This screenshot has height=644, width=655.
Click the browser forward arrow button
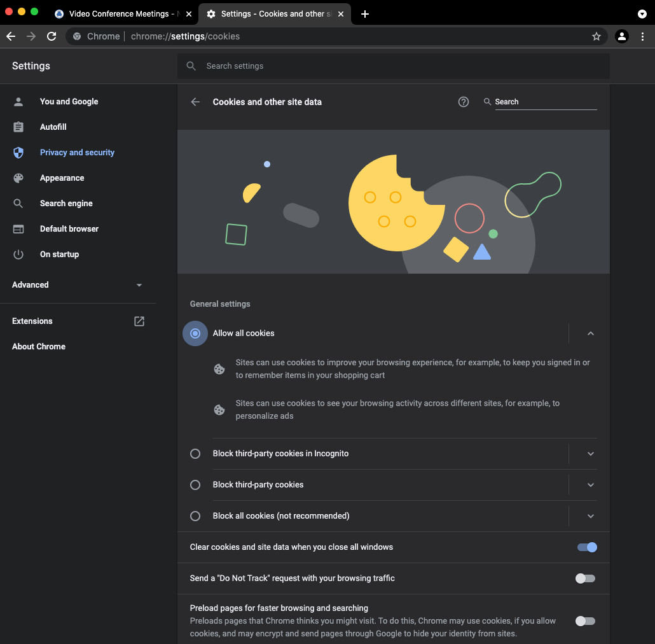[31, 36]
